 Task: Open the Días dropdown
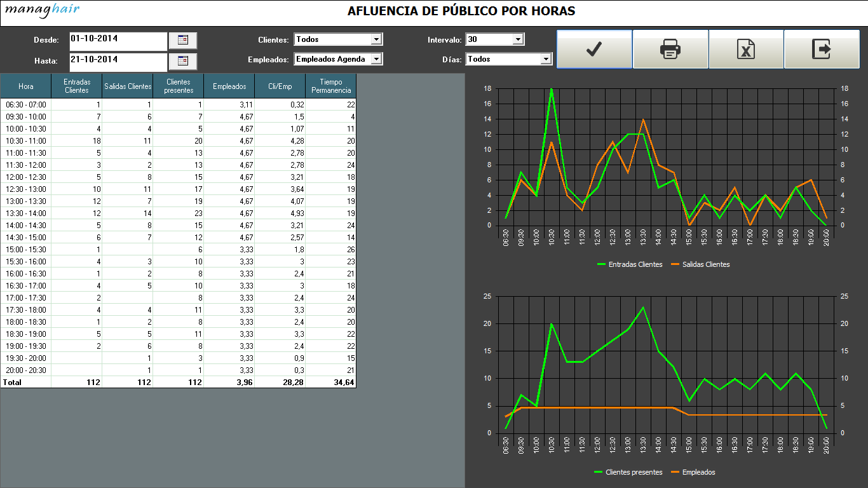pos(545,59)
